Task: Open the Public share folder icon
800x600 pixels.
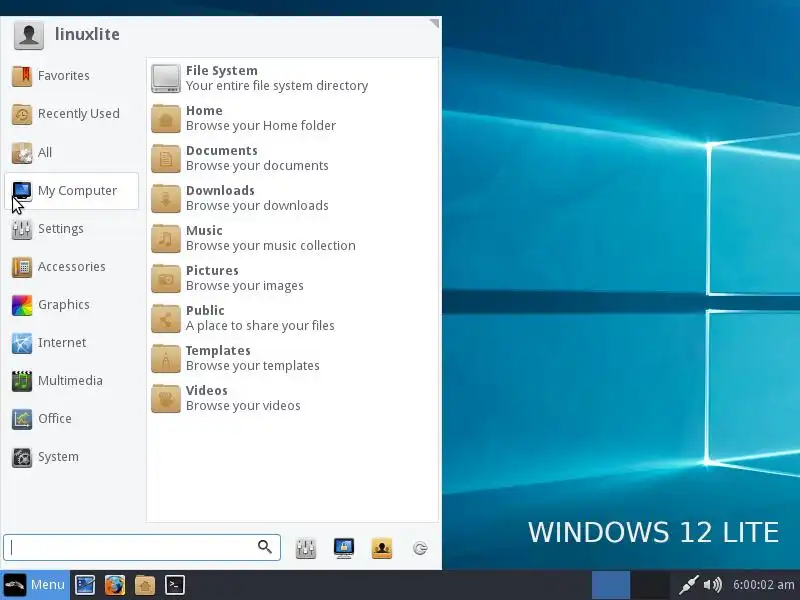Action: [x=166, y=318]
